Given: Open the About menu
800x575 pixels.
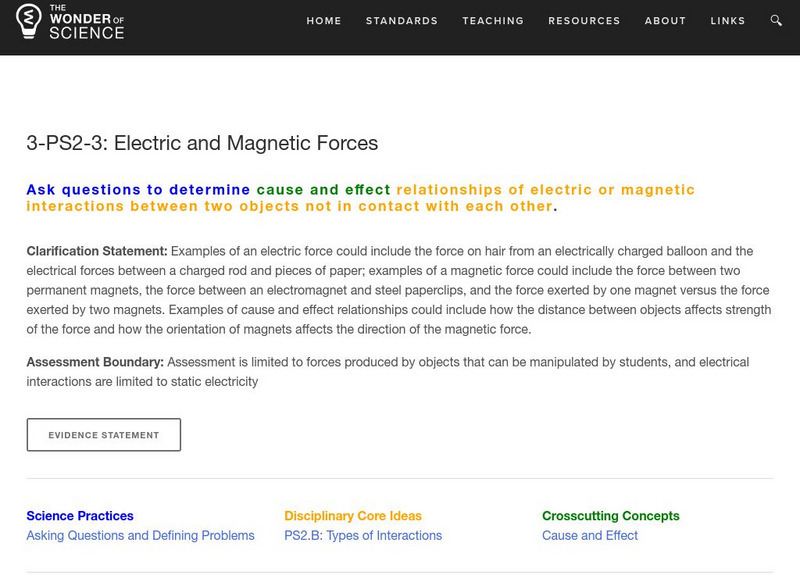Looking at the screenshot, I should click(665, 21).
